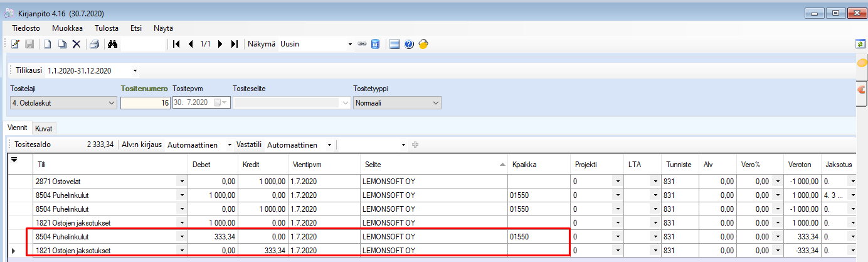Go to last record arrow
The image size is (868, 262).
click(234, 44)
